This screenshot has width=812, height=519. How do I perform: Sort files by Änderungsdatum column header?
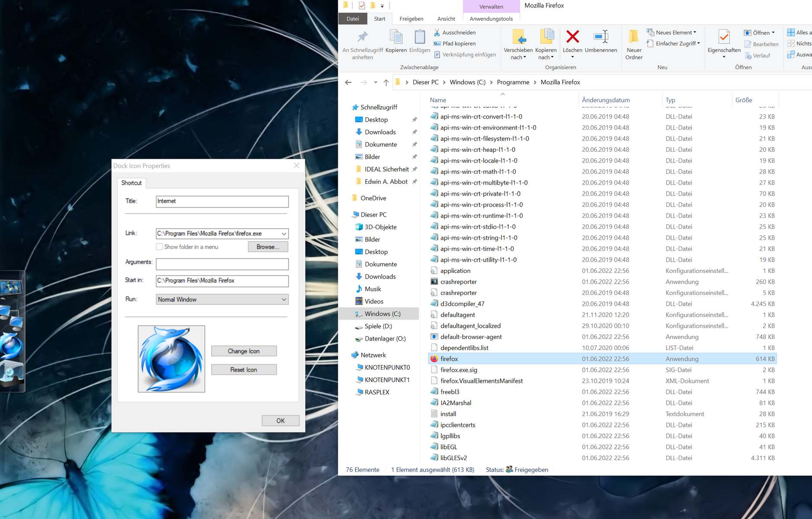606,100
